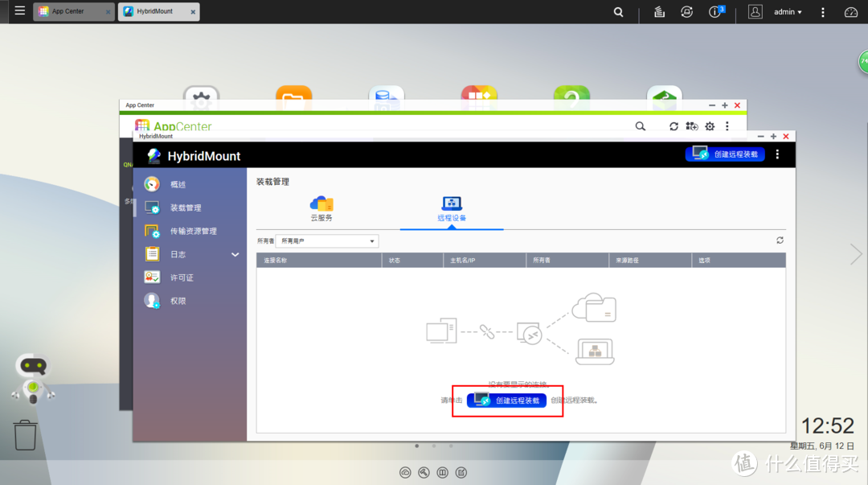Select the second desktop page dot
868x485 pixels.
(434, 446)
